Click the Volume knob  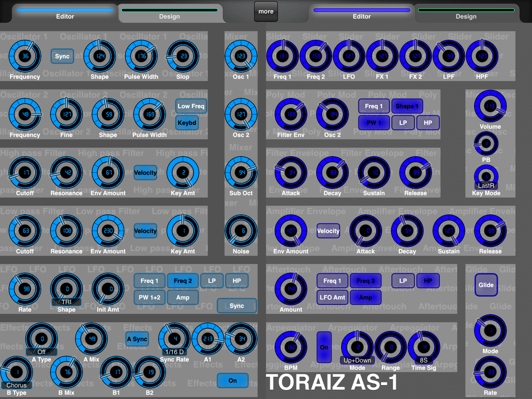490,106
